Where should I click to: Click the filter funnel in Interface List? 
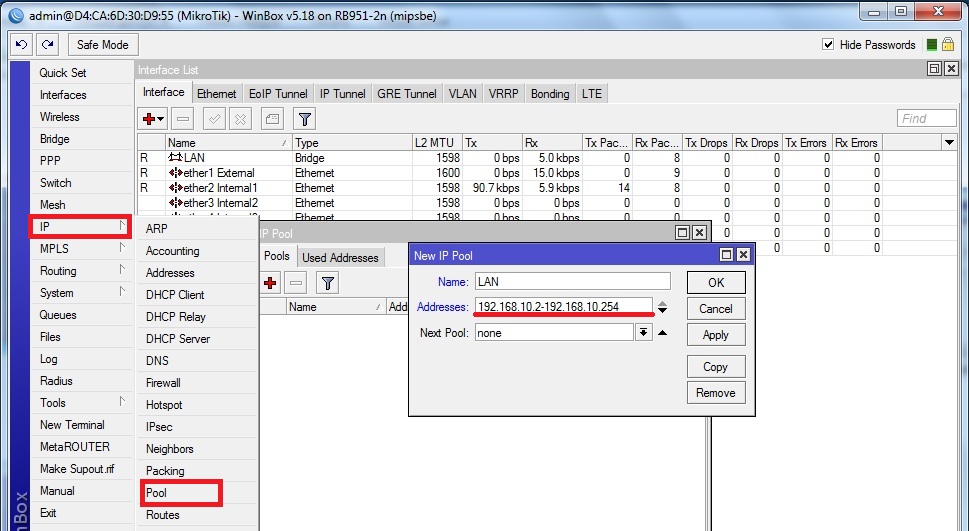point(305,119)
